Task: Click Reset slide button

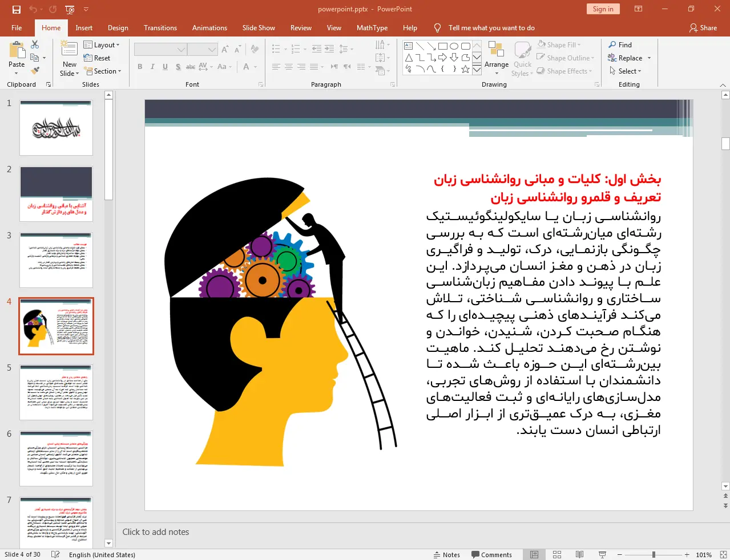Action: (x=97, y=58)
